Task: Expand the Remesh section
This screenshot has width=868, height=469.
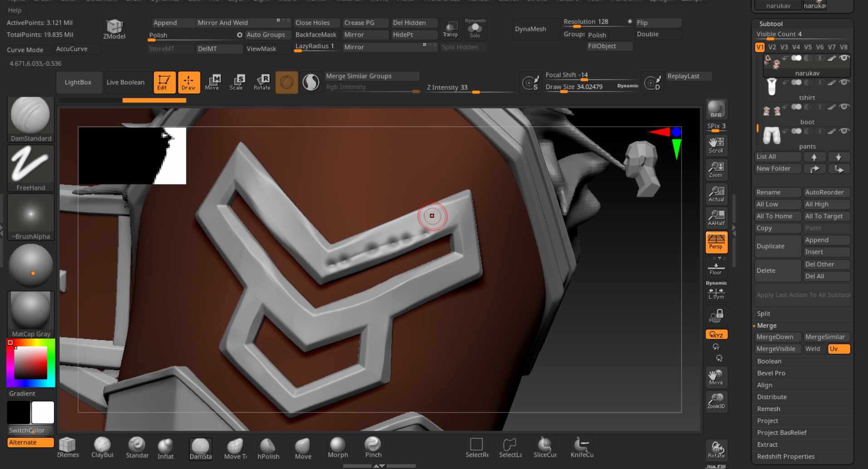Action: (x=768, y=409)
